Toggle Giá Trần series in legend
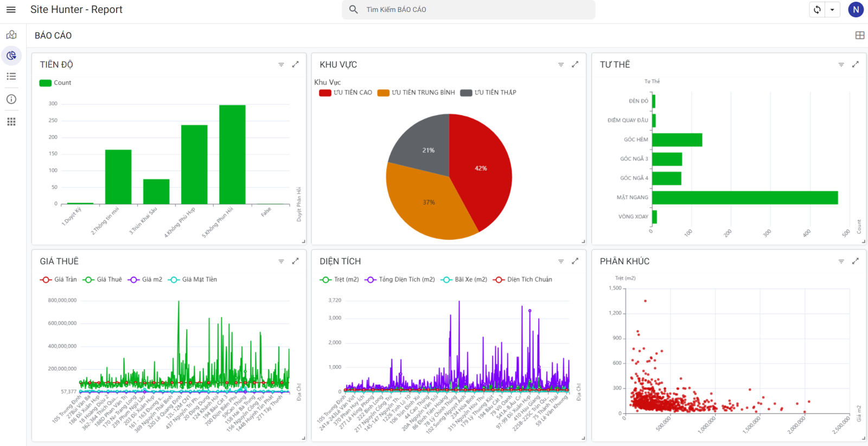868x446 pixels. 59,279
